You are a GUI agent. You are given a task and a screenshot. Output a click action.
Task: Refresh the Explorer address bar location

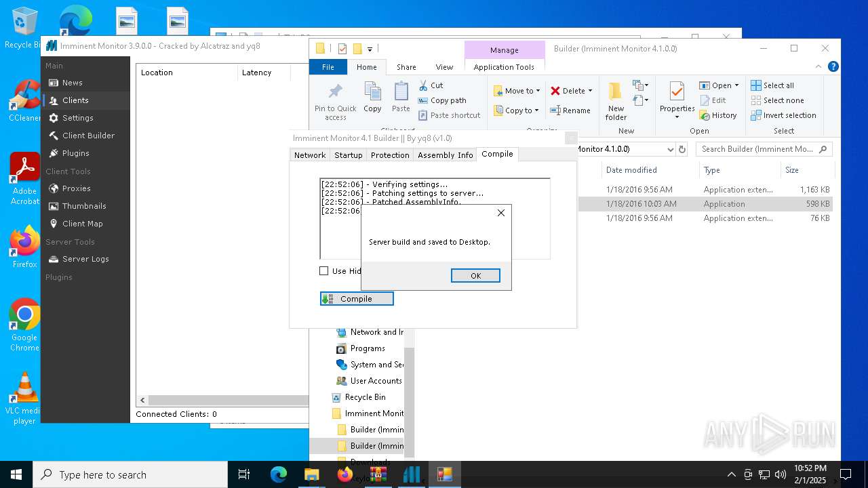pyautogui.click(x=682, y=149)
